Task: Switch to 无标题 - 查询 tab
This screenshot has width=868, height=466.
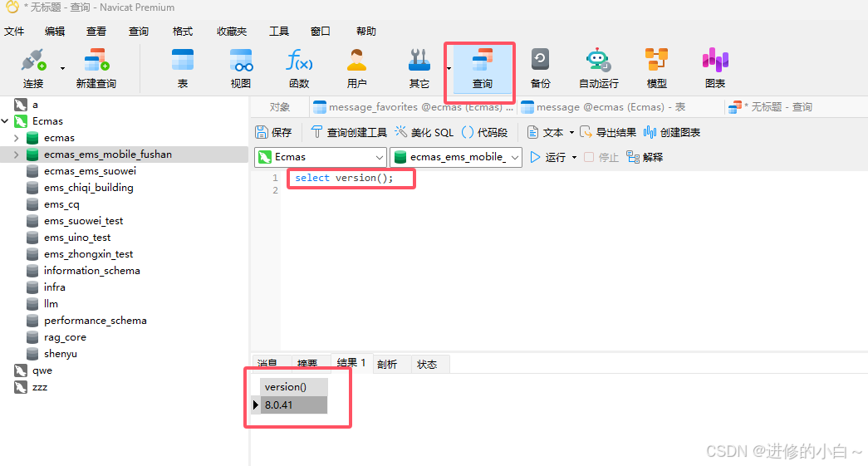Action: (771, 107)
